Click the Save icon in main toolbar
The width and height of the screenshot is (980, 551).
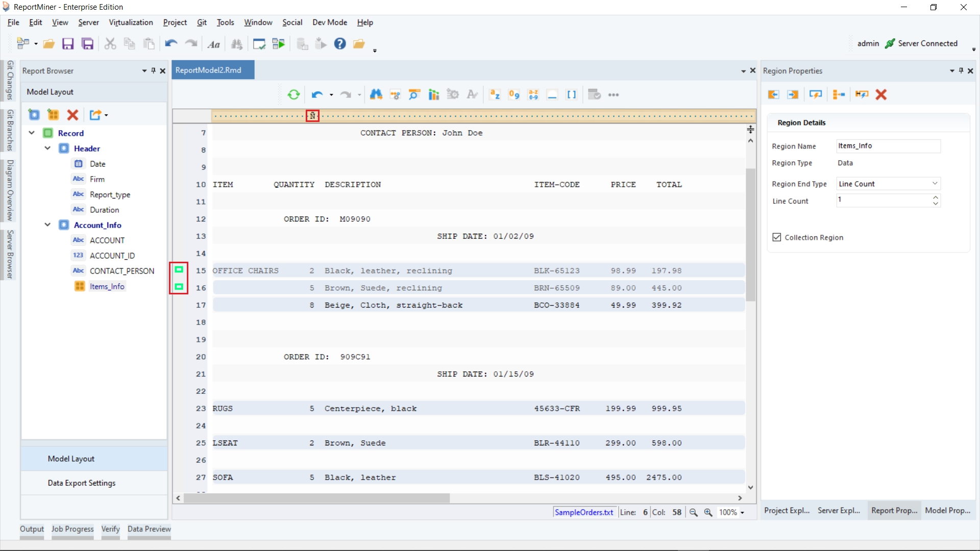click(x=68, y=44)
